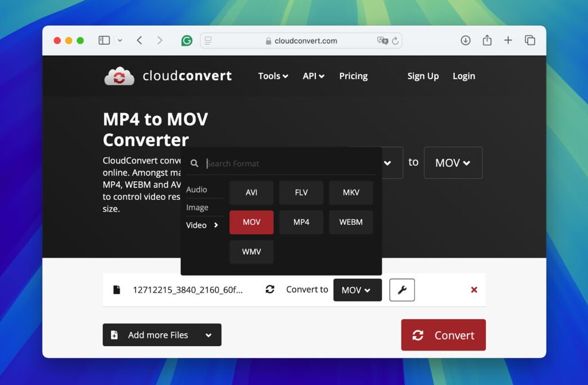This screenshot has width=588, height=385.
Task: Click the reader view icon in address bar
Action: [x=208, y=41]
